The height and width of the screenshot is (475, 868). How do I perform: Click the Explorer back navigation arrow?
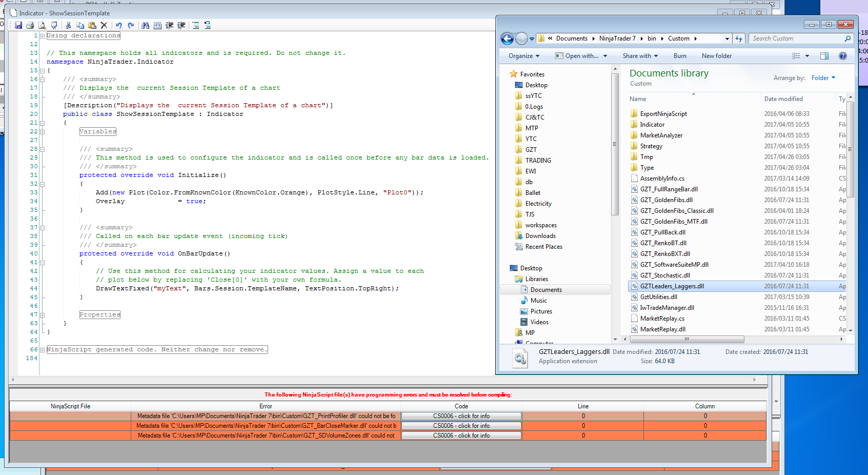pos(507,38)
